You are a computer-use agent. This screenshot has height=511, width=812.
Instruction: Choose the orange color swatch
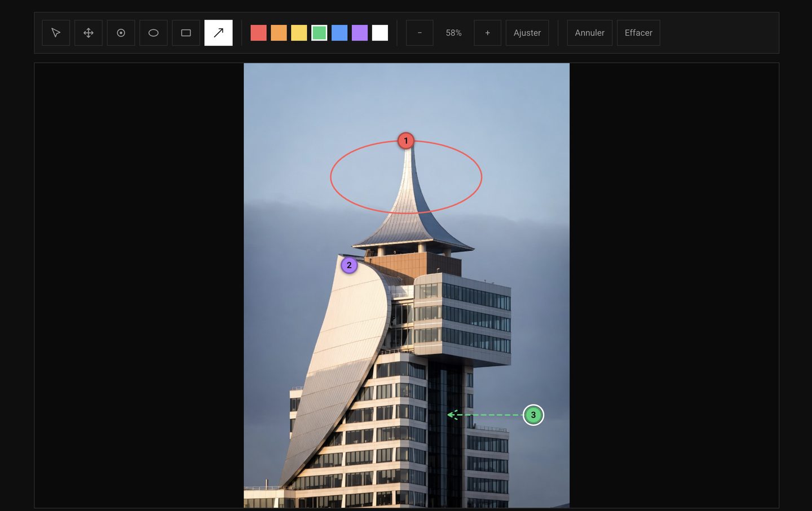(279, 33)
